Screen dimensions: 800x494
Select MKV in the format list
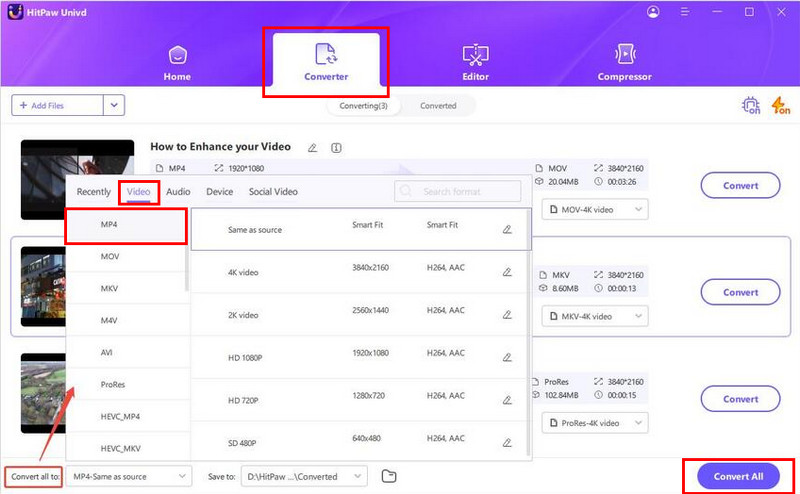pos(110,289)
